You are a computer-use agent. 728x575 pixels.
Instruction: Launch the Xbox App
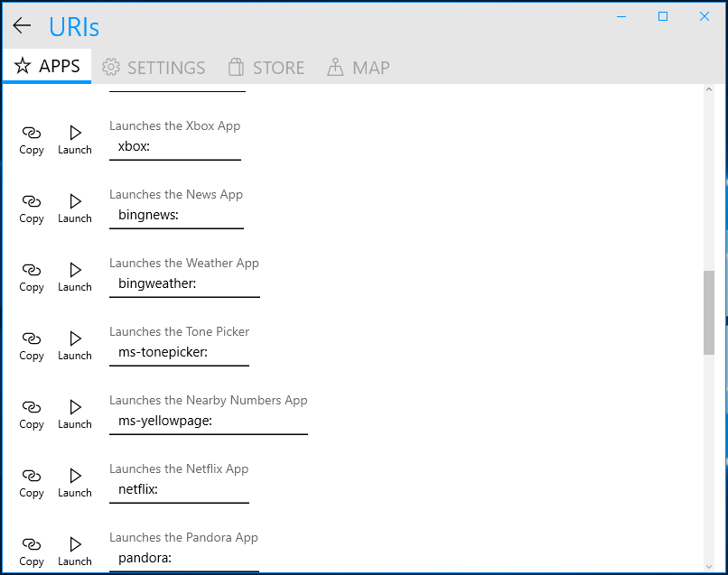75,140
